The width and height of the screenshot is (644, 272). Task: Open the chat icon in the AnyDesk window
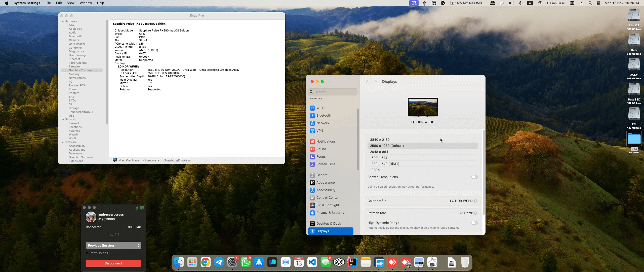pyautogui.click(x=117, y=235)
